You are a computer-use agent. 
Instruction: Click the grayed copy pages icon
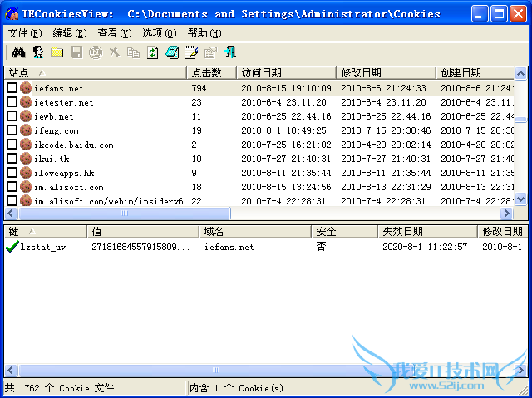tap(133, 52)
